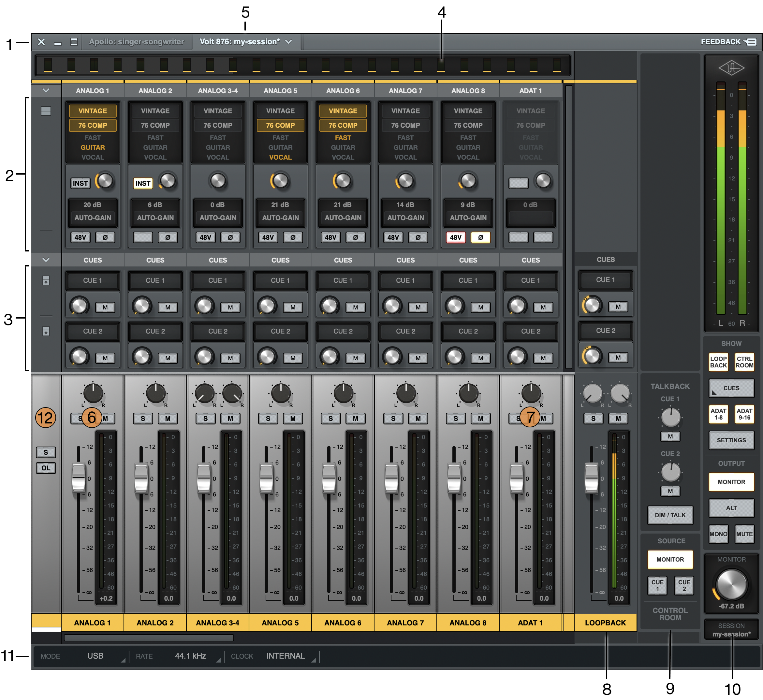The image size is (763, 700).
Task: Disable 48V phantom power on ANALOG 8
Action: point(456,237)
